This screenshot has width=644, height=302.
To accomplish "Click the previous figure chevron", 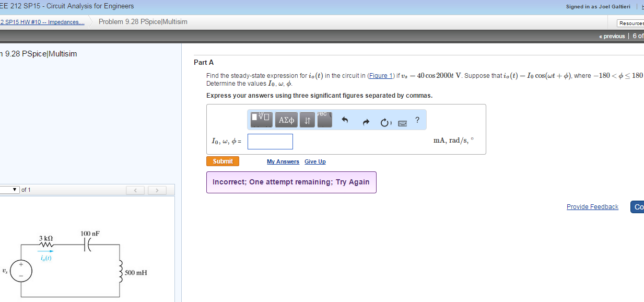I will click(x=135, y=190).
